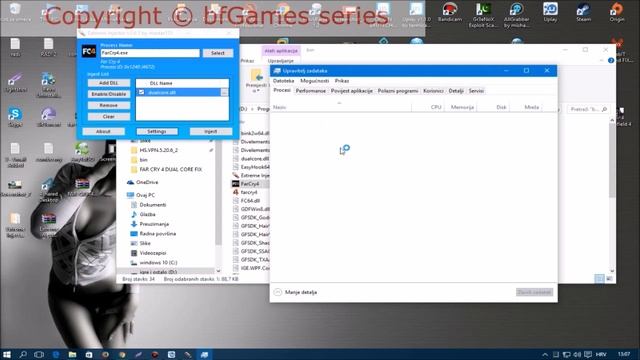Screen dimensions: 640x360
Task: Open Task View from taskbar
Action: pos(39,354)
